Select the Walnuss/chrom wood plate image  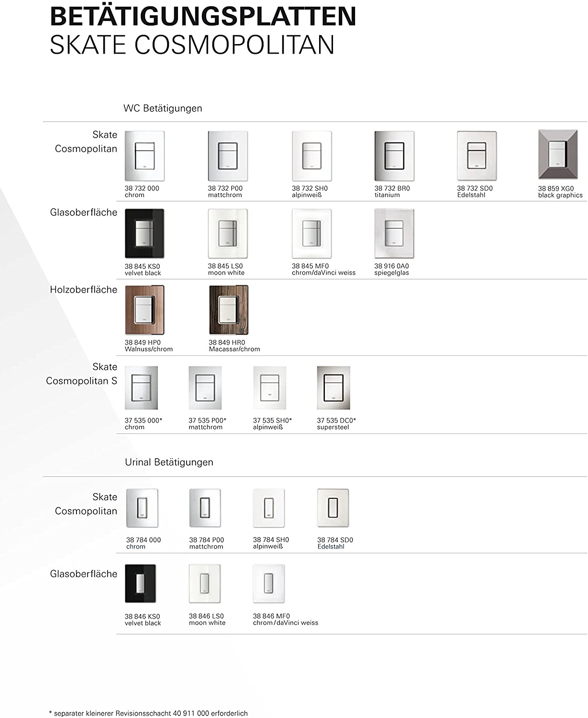click(x=144, y=310)
